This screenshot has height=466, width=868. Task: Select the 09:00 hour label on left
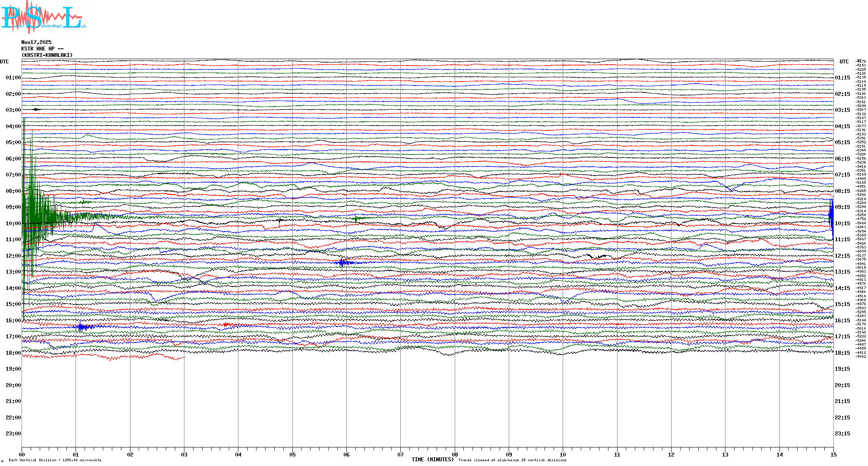click(13, 207)
